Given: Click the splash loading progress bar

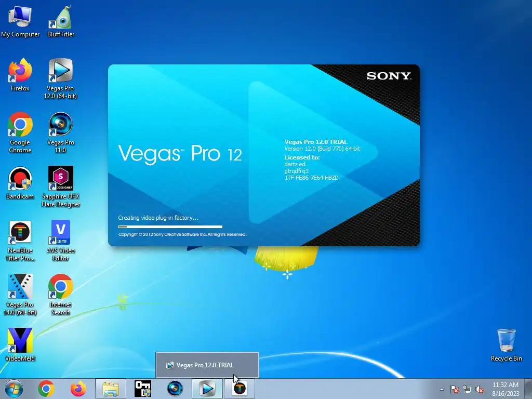Looking at the screenshot, I should tap(170, 227).
